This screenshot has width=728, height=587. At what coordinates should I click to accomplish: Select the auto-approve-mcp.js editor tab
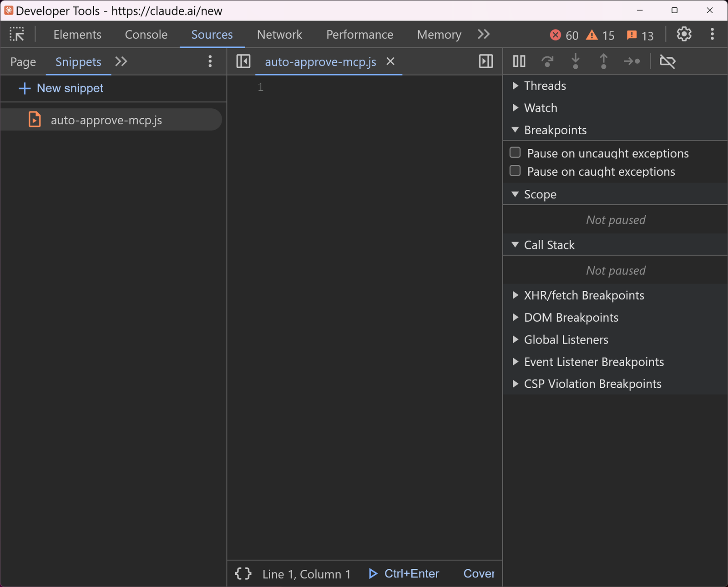point(320,62)
